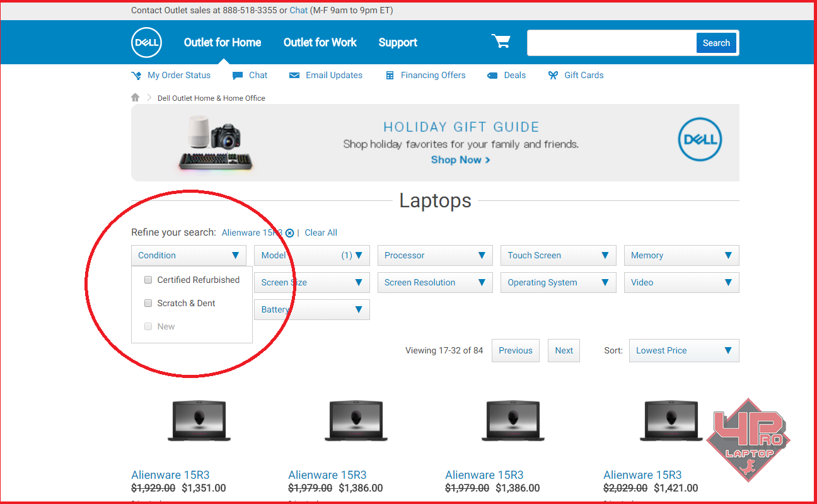Go to the Previous results page

pyautogui.click(x=516, y=351)
